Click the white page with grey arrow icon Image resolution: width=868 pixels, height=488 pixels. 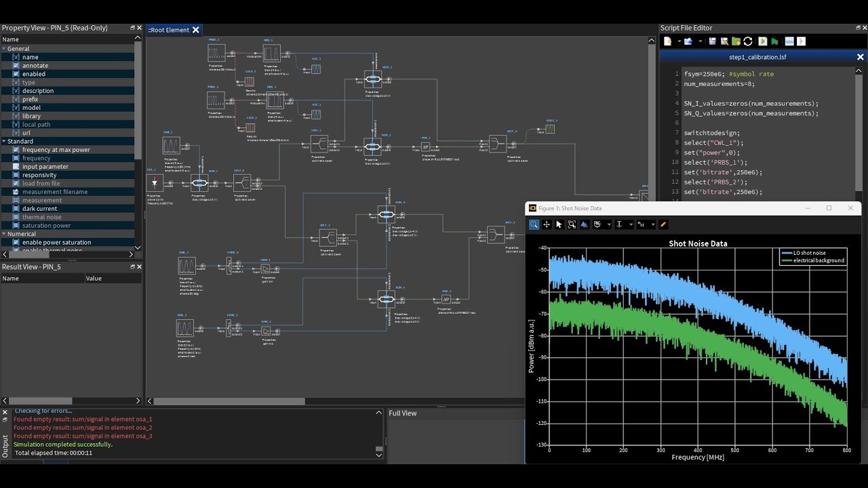802,41
